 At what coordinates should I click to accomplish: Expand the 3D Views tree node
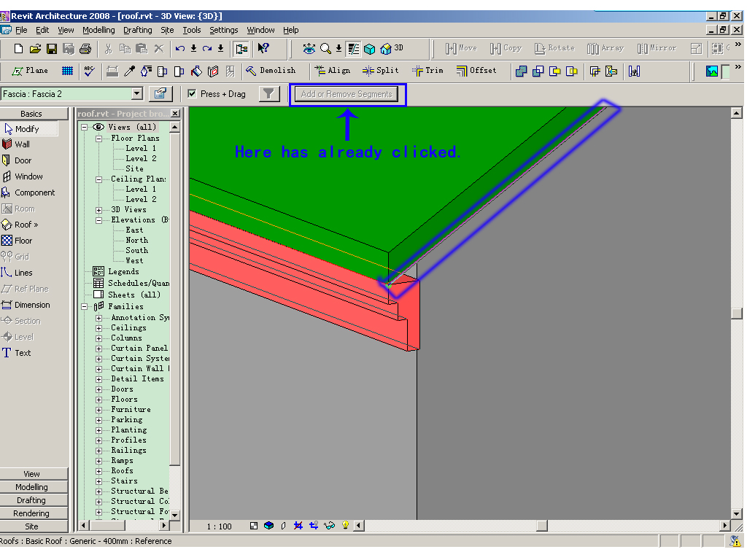point(99,209)
